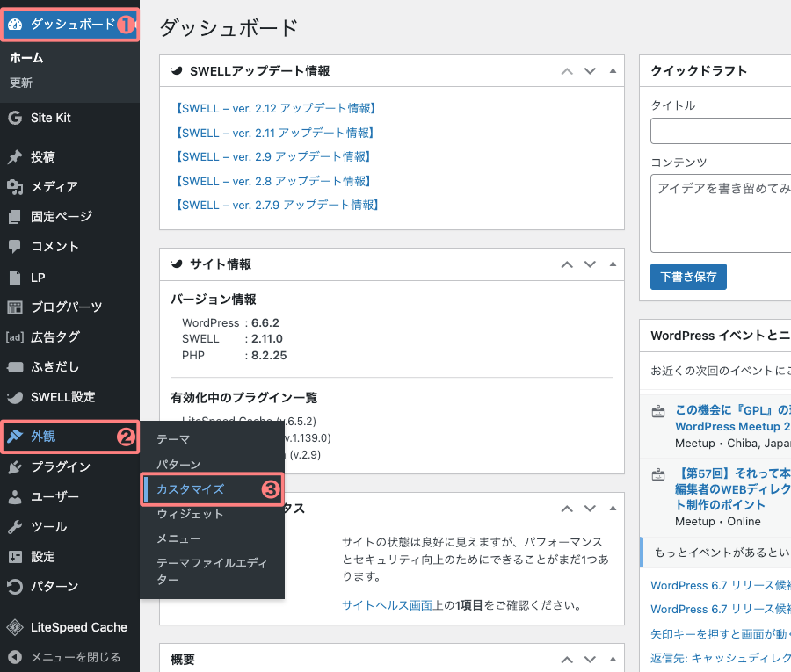This screenshot has height=672, width=791.
Task: Open ホーム in the Dashboard submenu
Action: coord(26,58)
